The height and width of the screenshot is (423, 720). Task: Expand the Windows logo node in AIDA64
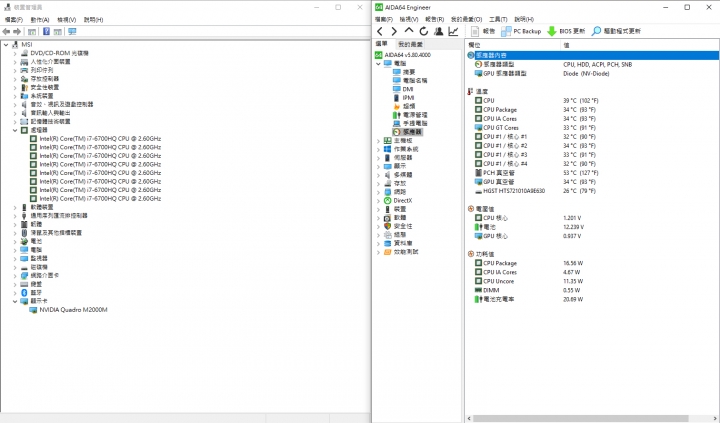coord(378,149)
